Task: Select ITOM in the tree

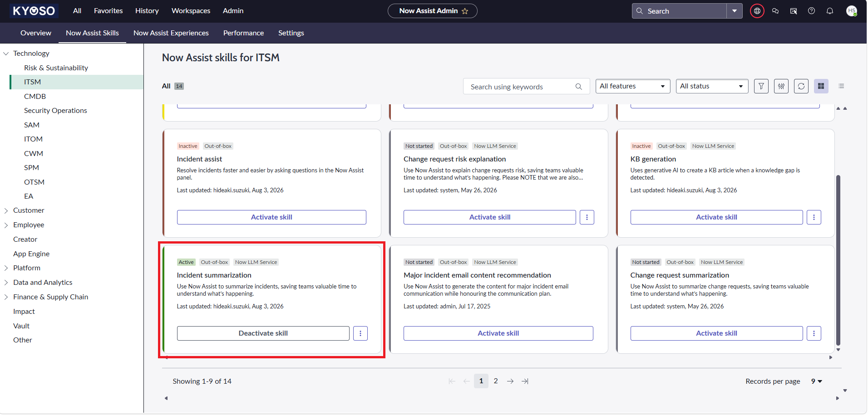Action: point(33,139)
